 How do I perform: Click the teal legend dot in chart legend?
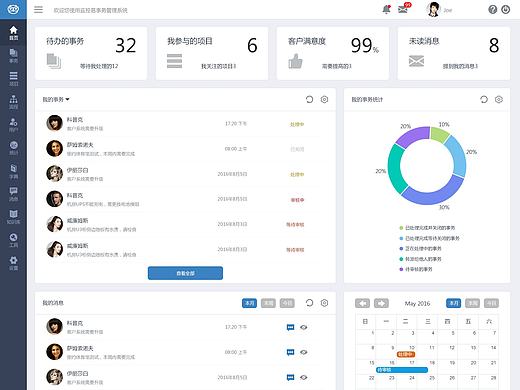pos(401,259)
